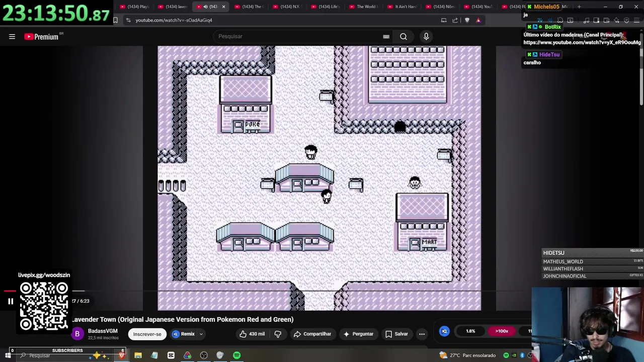Click the blue IQ extension badge
644x362 pixels.
(444, 331)
